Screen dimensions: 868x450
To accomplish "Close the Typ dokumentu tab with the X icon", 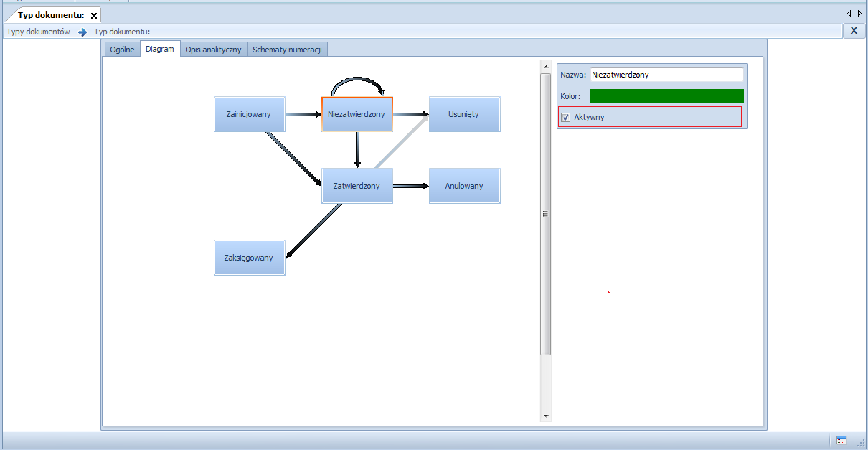I will (94, 16).
